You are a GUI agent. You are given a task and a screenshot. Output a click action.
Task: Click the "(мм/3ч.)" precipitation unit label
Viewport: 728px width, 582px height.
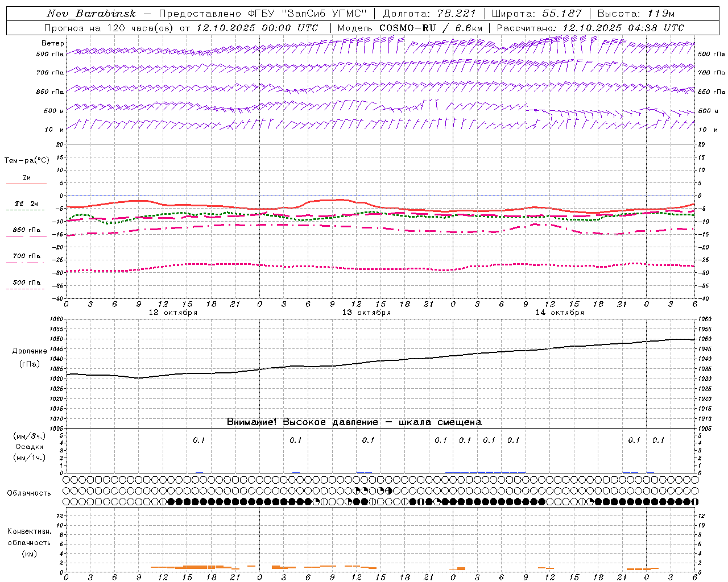(x=29, y=436)
